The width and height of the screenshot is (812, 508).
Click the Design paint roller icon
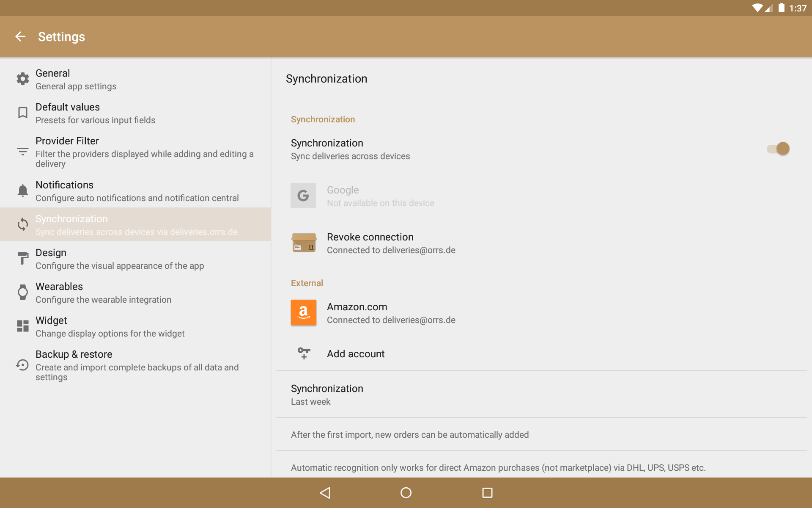click(23, 258)
